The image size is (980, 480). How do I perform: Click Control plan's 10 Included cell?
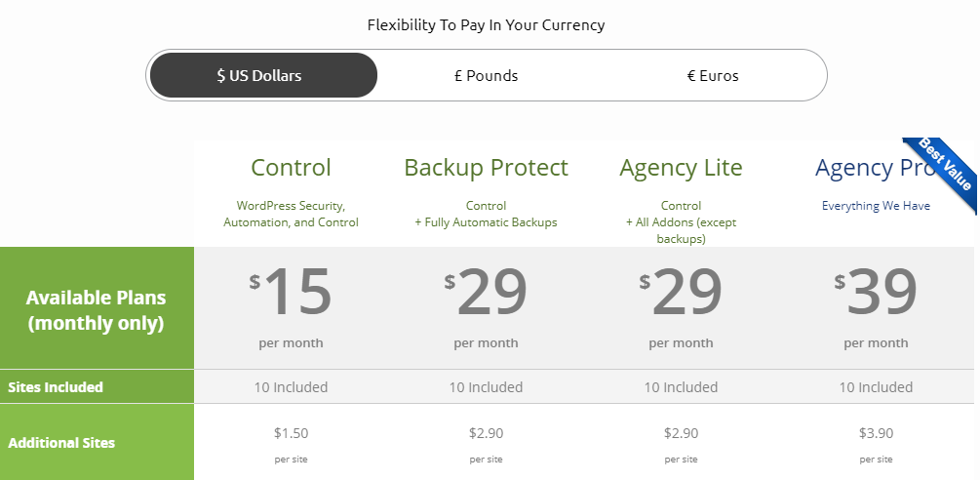(291, 387)
